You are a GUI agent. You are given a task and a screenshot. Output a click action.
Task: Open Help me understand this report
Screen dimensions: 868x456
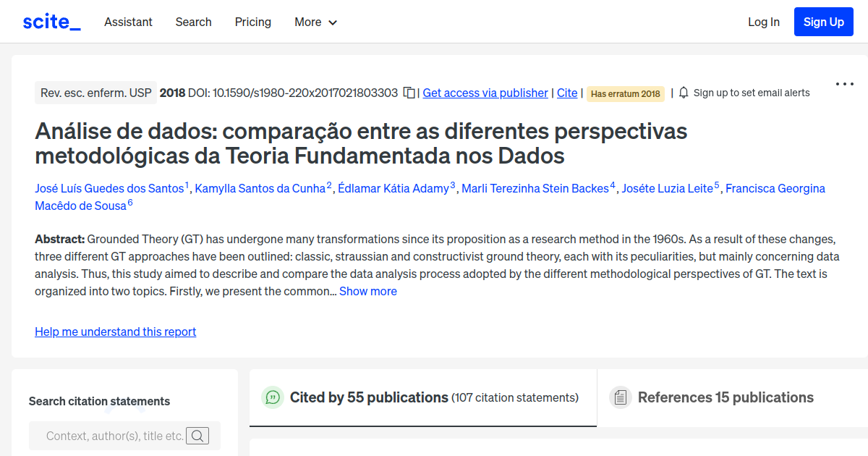pos(115,332)
